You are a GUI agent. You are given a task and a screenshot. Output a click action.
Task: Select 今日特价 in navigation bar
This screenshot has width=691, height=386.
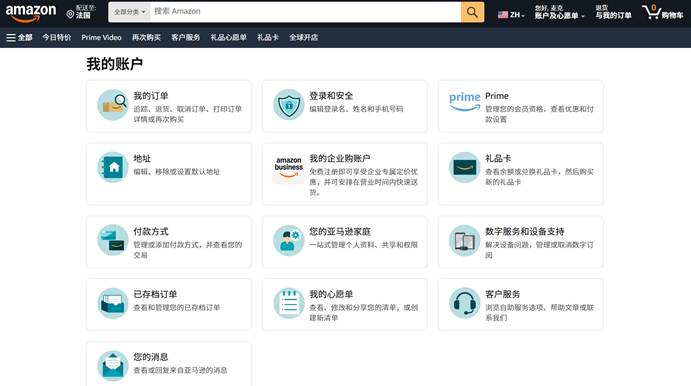(x=56, y=37)
